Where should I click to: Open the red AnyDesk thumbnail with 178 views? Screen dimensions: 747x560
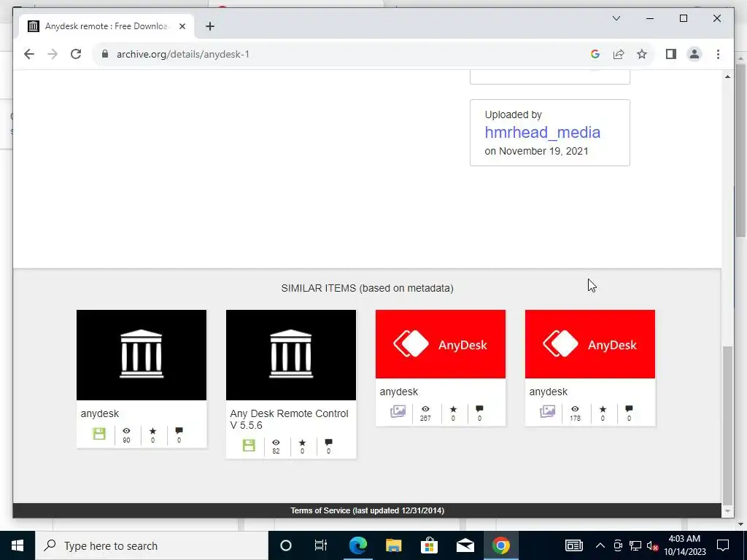(589, 344)
